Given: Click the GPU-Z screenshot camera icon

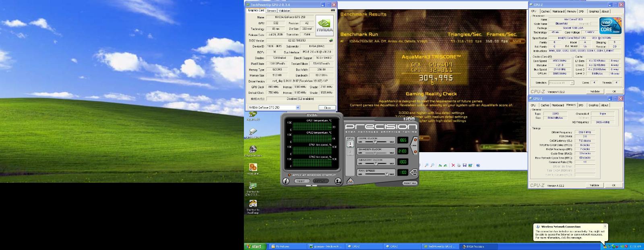Looking at the screenshot, I should [x=333, y=10].
